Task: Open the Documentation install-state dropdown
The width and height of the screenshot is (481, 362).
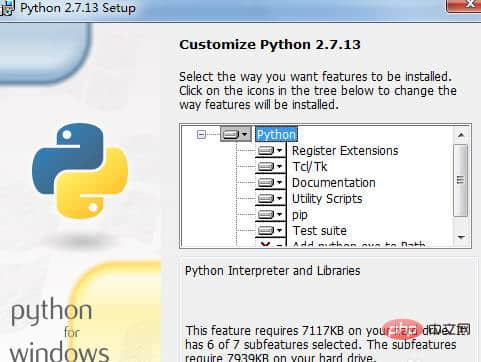Action: [270, 182]
